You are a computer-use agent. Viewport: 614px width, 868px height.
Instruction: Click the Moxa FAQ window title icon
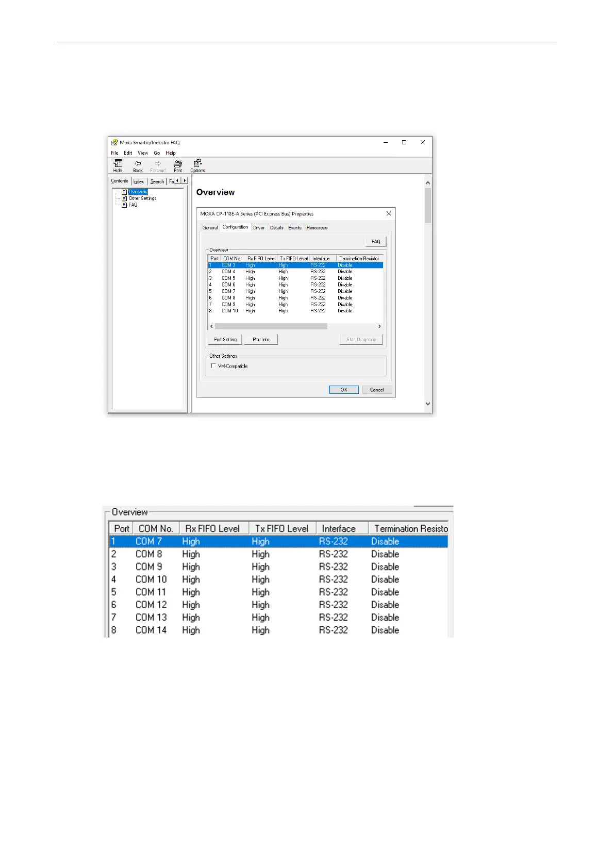click(114, 142)
